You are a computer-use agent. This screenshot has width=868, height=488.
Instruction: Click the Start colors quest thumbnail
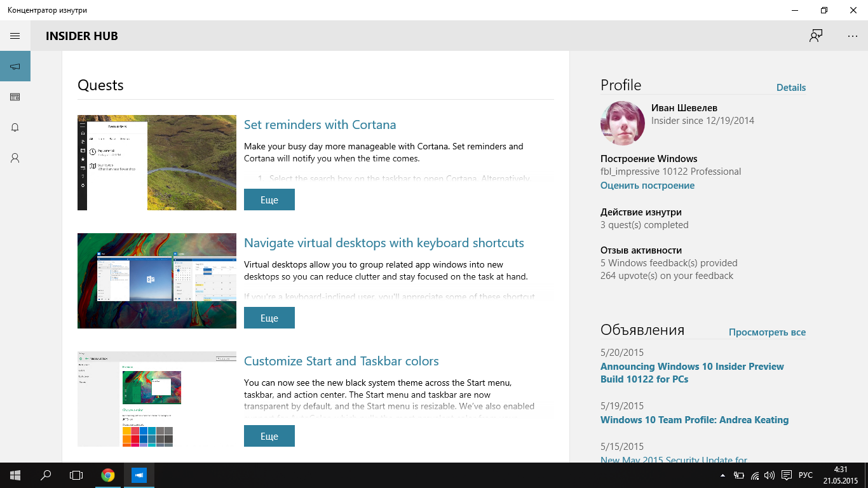click(x=157, y=399)
